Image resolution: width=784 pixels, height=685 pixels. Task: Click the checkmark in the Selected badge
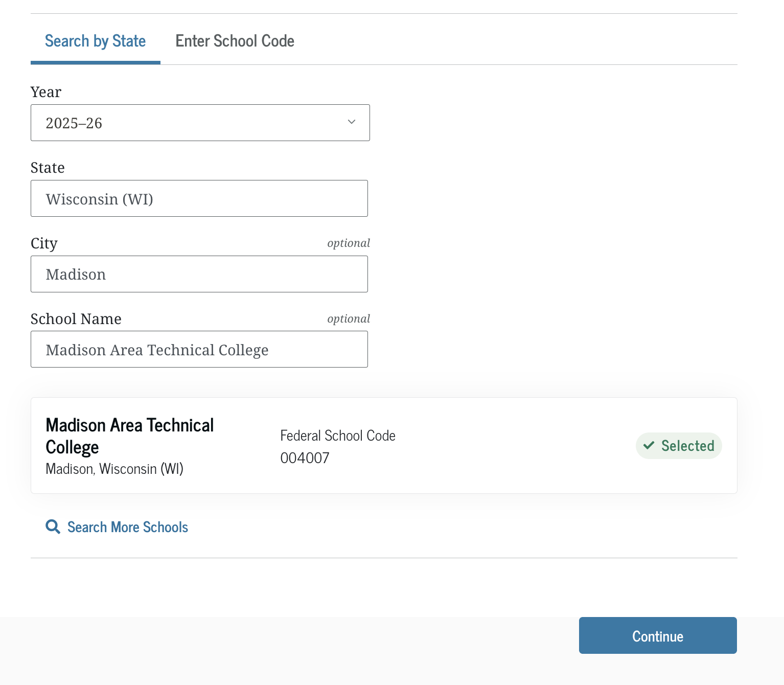(x=649, y=445)
